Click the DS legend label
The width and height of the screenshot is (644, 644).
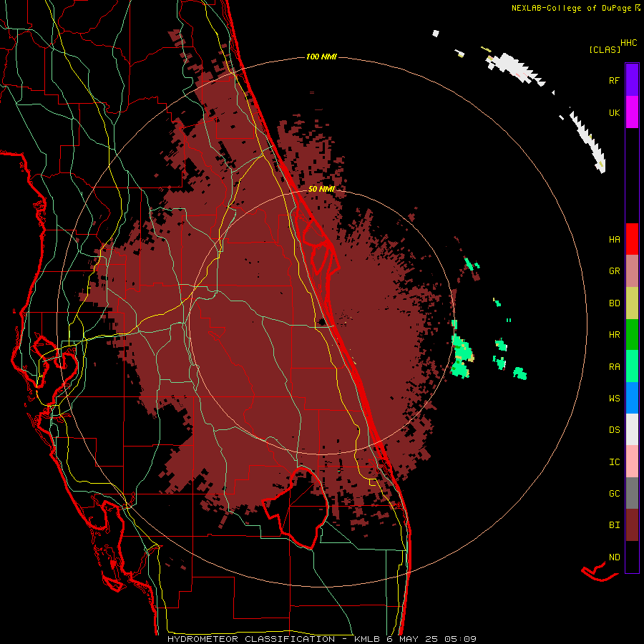click(614, 430)
